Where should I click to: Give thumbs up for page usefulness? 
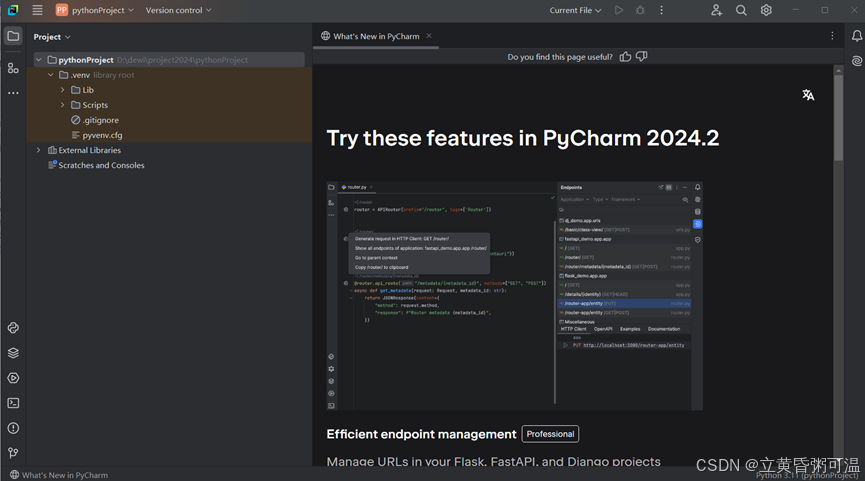625,57
